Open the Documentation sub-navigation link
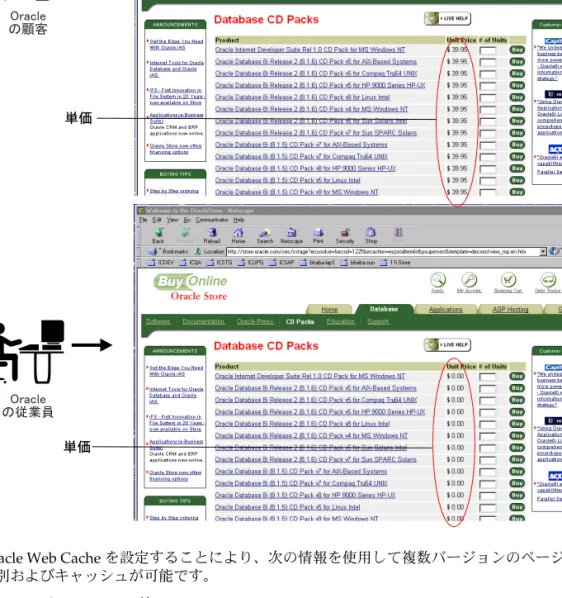The image size is (562, 598). click(203, 322)
